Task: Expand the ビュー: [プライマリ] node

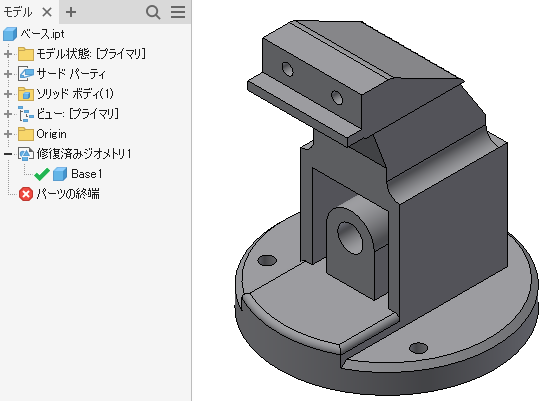Action: coord(8,114)
